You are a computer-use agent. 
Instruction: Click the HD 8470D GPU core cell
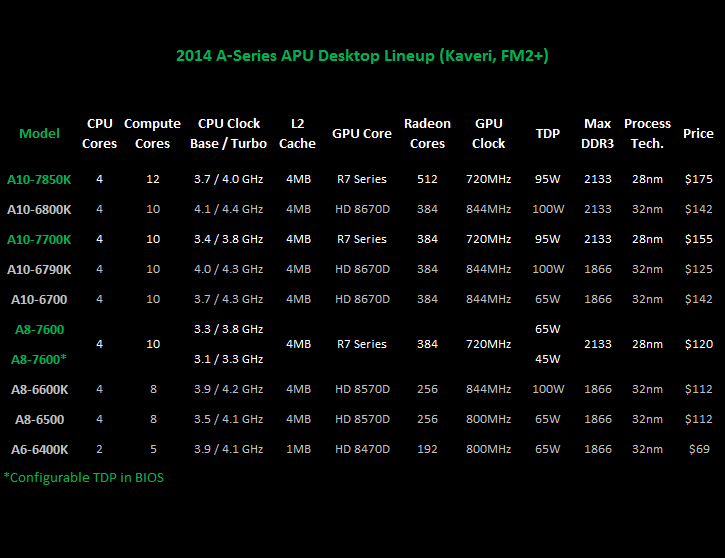(x=361, y=450)
